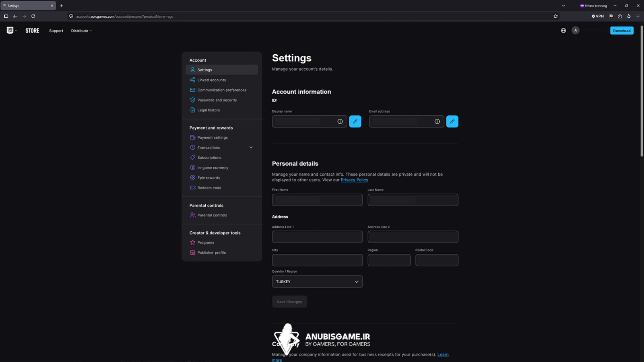Open the browser extensions icon
The width and height of the screenshot is (644, 362).
pos(620,16)
